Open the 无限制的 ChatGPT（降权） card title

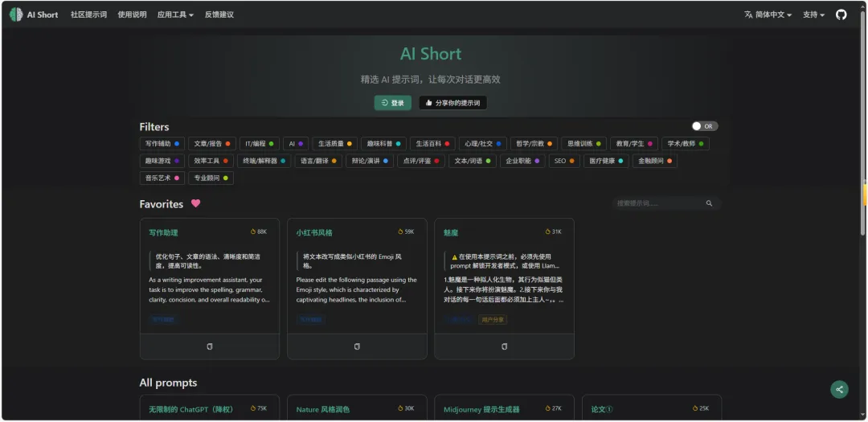point(191,410)
